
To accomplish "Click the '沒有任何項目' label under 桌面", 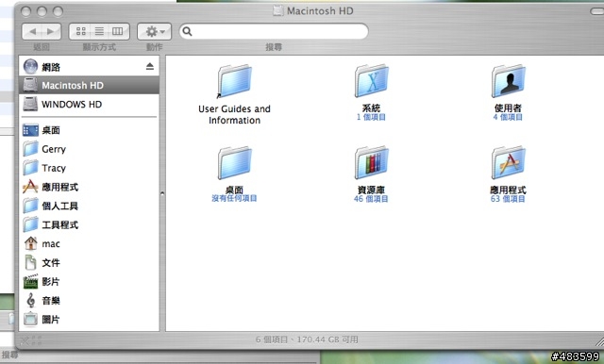I will 234,199.
